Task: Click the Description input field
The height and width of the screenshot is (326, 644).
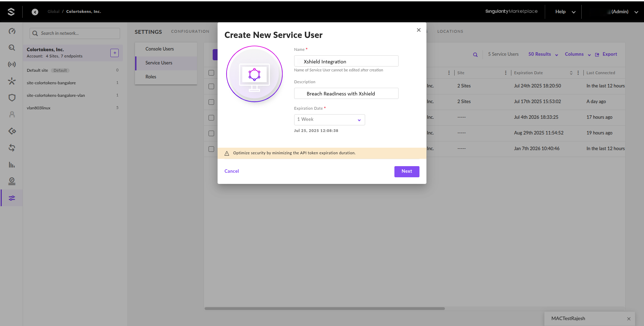Action: (x=346, y=94)
